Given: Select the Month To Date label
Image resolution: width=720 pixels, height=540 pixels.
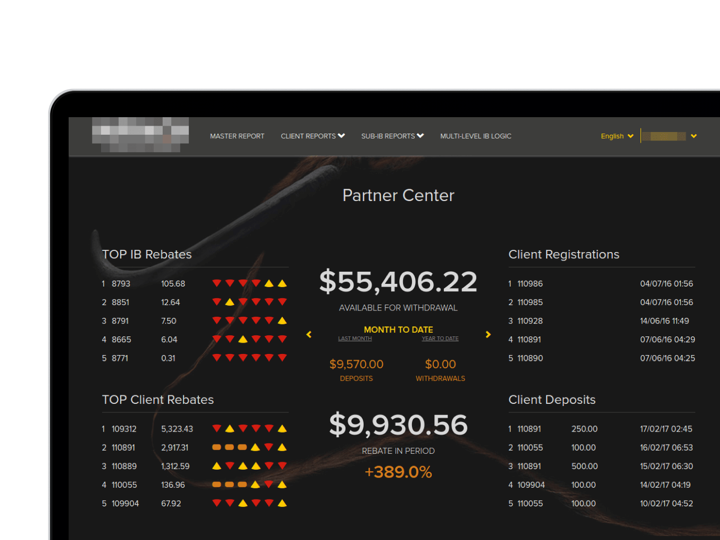Looking at the screenshot, I should point(398,330).
